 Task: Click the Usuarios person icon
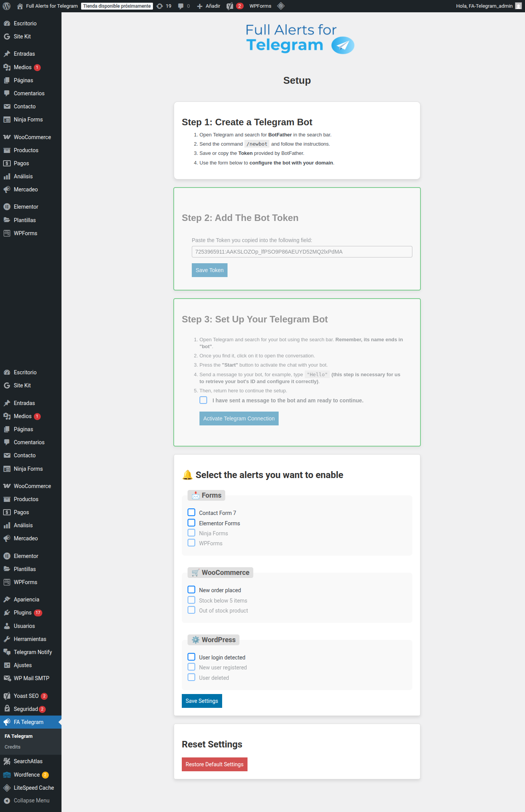click(x=7, y=626)
